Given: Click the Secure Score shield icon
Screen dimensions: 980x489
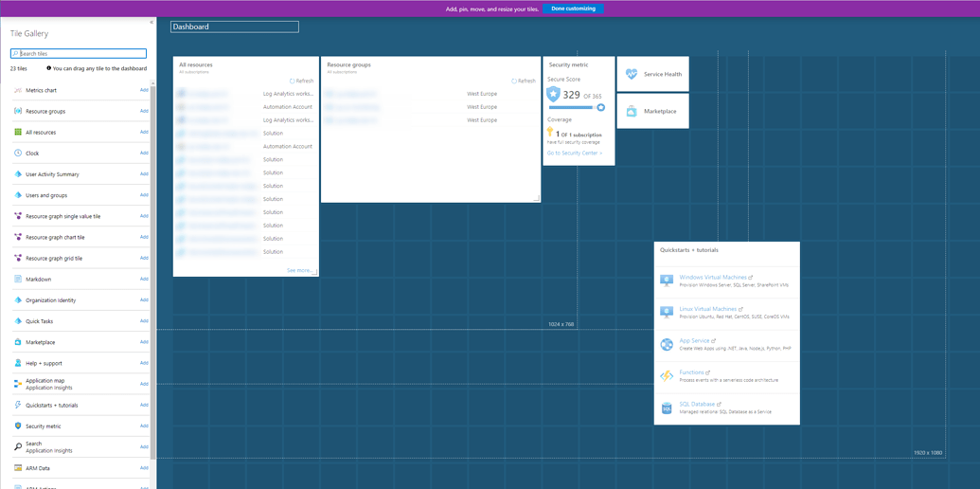Looking at the screenshot, I should [x=553, y=95].
